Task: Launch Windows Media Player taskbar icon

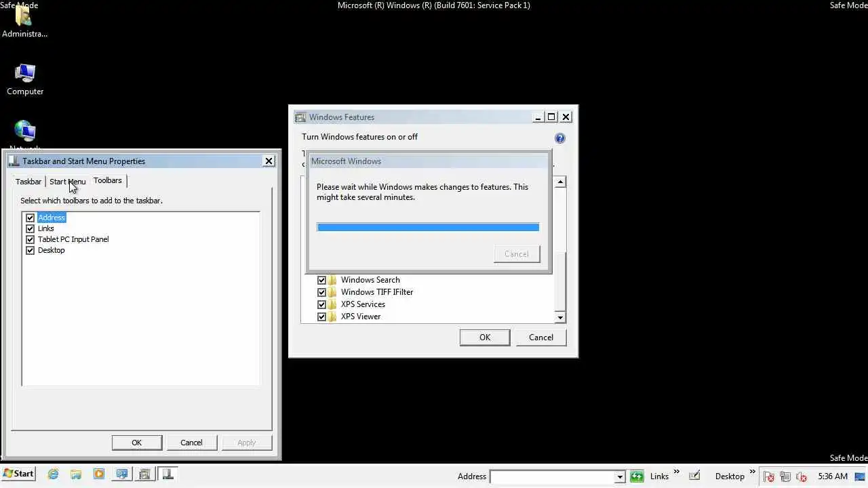Action: [99, 474]
